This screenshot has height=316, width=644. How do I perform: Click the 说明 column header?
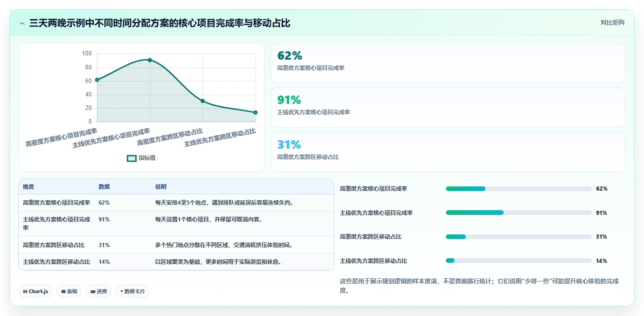point(161,187)
